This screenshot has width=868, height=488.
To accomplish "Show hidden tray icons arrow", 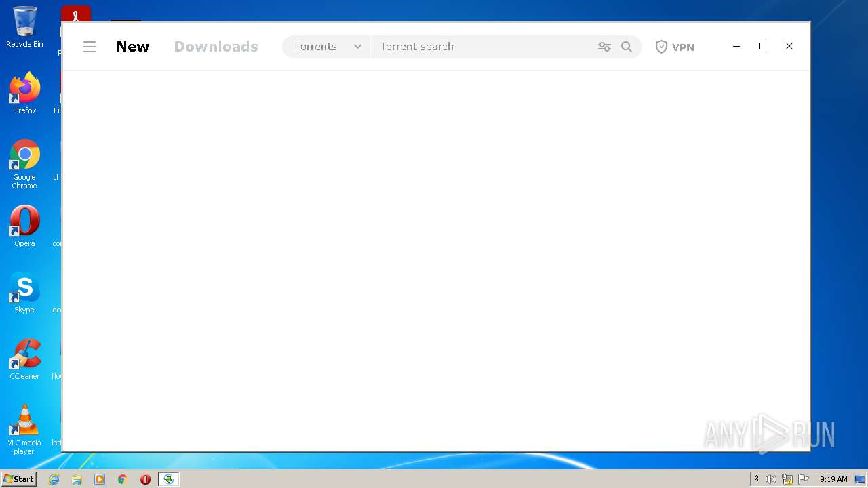I will (x=756, y=479).
